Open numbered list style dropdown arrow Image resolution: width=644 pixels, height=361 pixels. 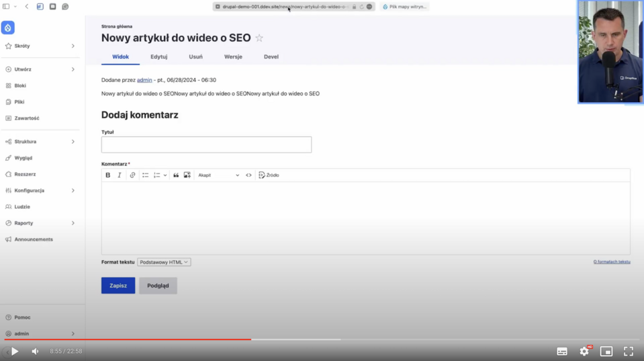tap(165, 175)
